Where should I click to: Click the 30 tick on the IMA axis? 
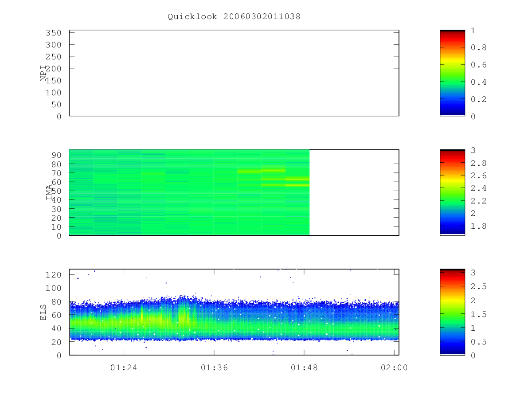point(55,209)
